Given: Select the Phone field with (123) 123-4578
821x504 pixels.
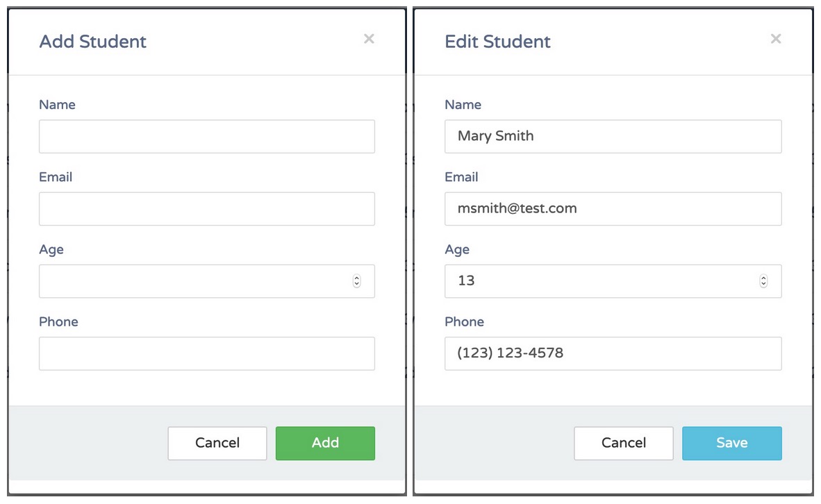Looking at the screenshot, I should (613, 353).
